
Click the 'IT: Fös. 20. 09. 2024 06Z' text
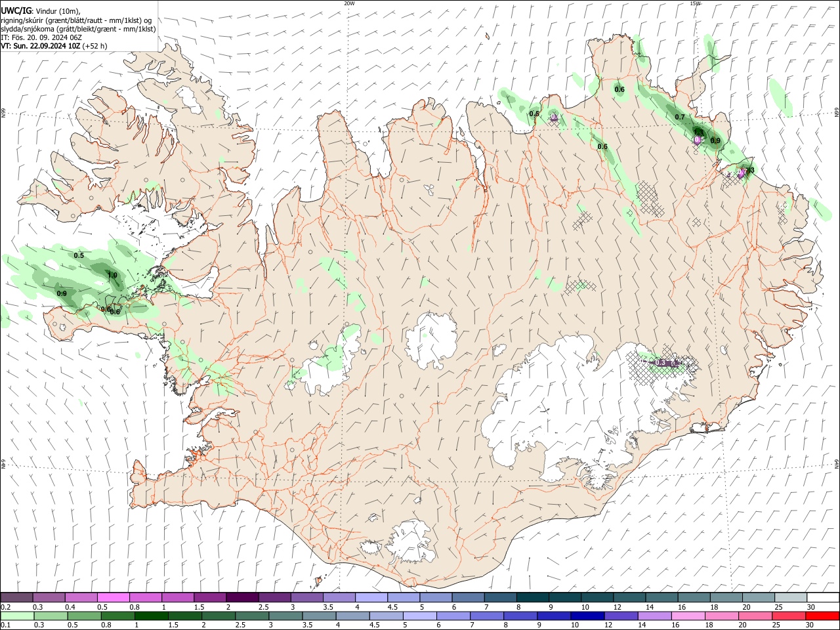point(41,37)
